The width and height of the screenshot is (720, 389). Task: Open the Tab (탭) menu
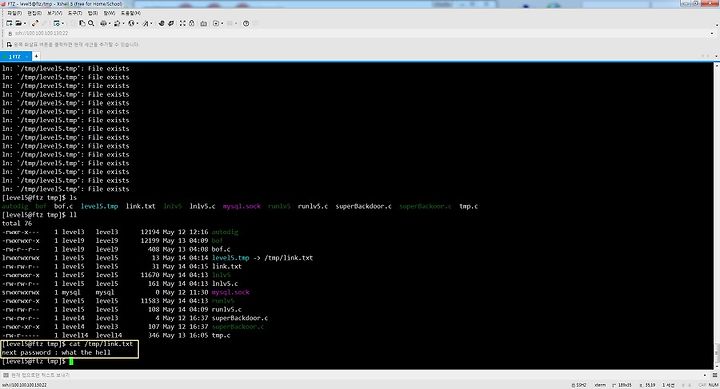(93, 13)
